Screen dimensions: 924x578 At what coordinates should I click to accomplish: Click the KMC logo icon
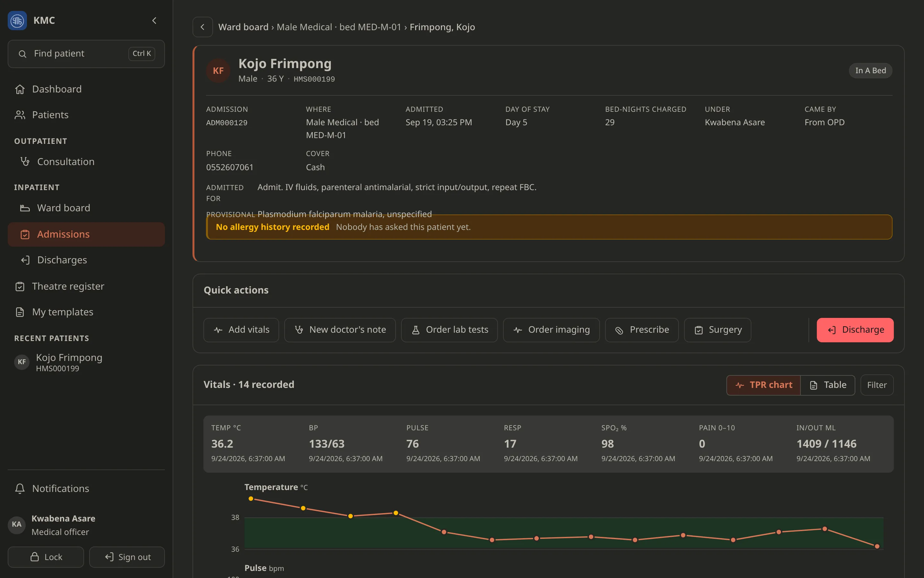17,21
